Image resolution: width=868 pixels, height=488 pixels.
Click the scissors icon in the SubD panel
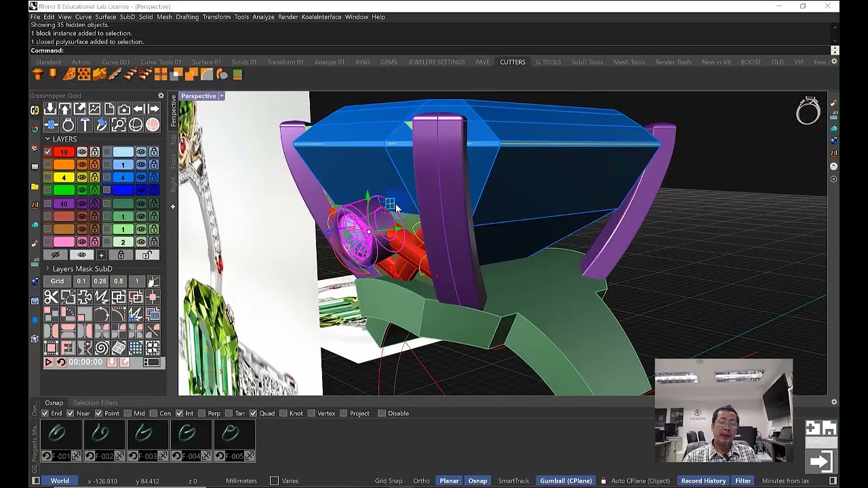click(51, 297)
